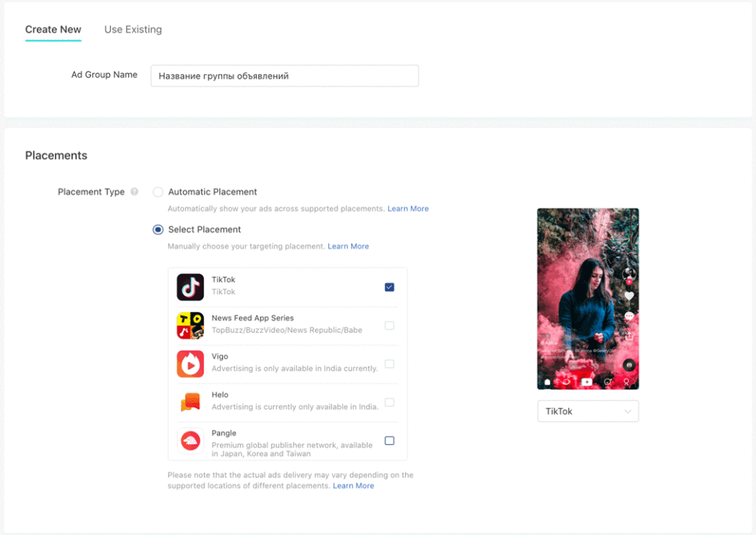Viewport: 756px width, 535px height.
Task: Click the Ad Group Name input field
Action: click(284, 75)
